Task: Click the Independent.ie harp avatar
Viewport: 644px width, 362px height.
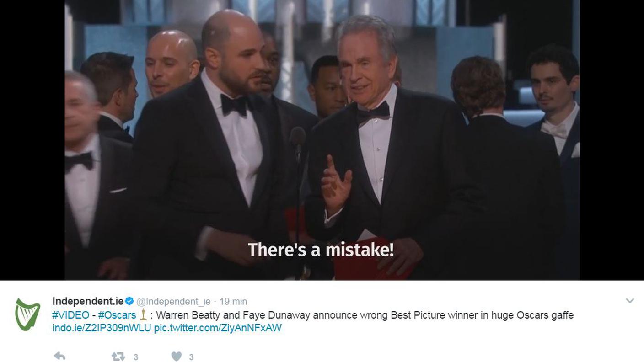Action: 27,314
